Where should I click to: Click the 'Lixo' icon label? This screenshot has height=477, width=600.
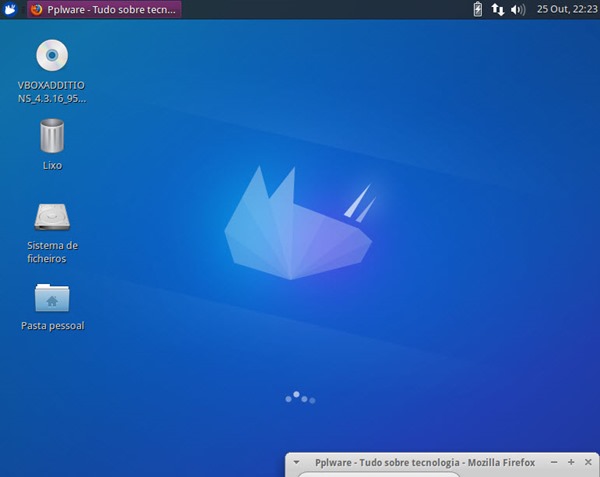[x=52, y=166]
